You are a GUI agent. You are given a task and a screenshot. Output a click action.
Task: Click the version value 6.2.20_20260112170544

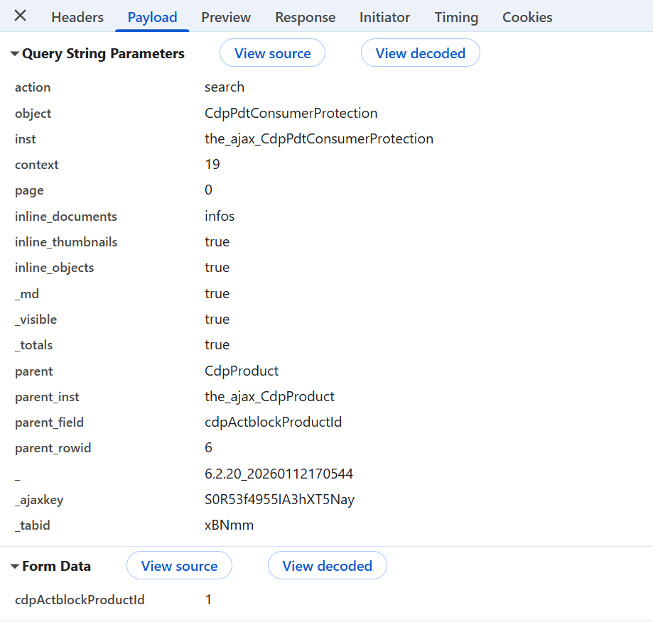coord(279,474)
